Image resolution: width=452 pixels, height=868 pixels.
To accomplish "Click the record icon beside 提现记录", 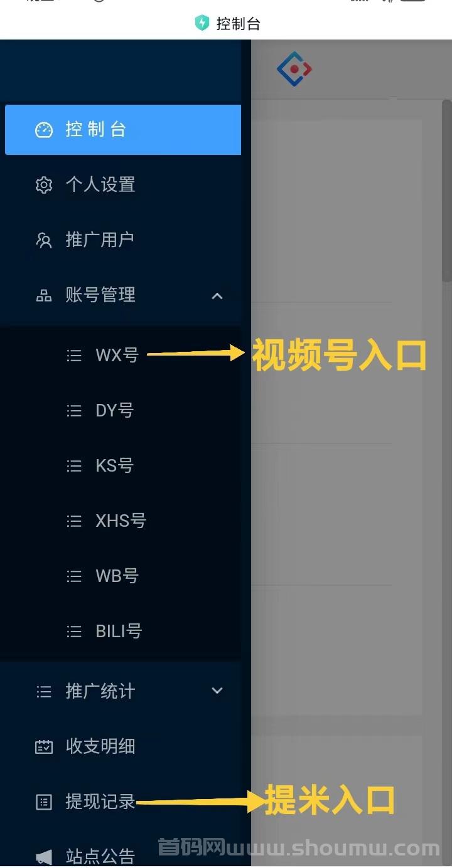I will (x=44, y=802).
